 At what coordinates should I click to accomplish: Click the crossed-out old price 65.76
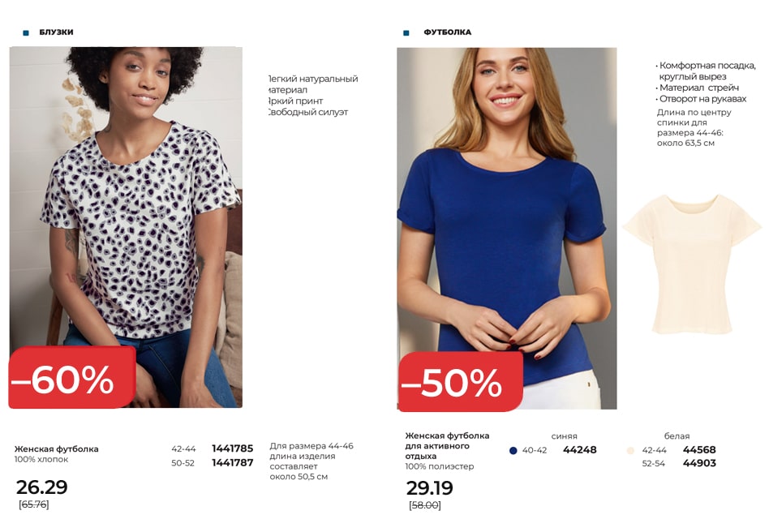[x=34, y=504]
